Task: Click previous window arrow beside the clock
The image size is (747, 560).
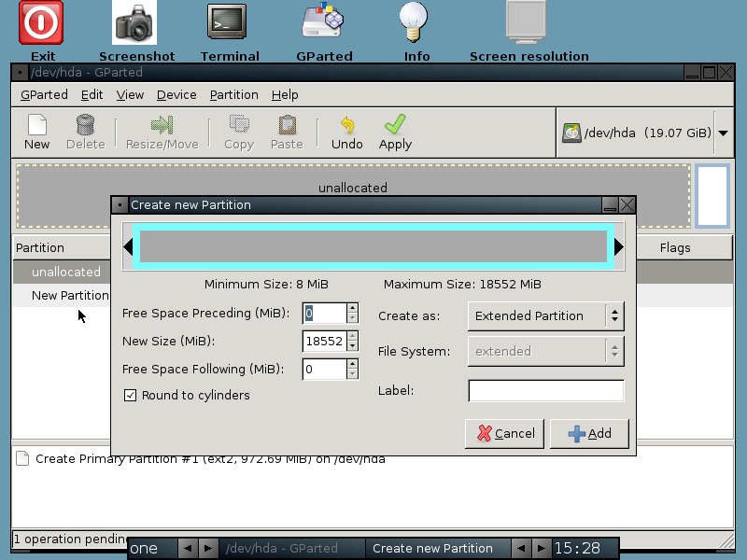Action: click(521, 548)
